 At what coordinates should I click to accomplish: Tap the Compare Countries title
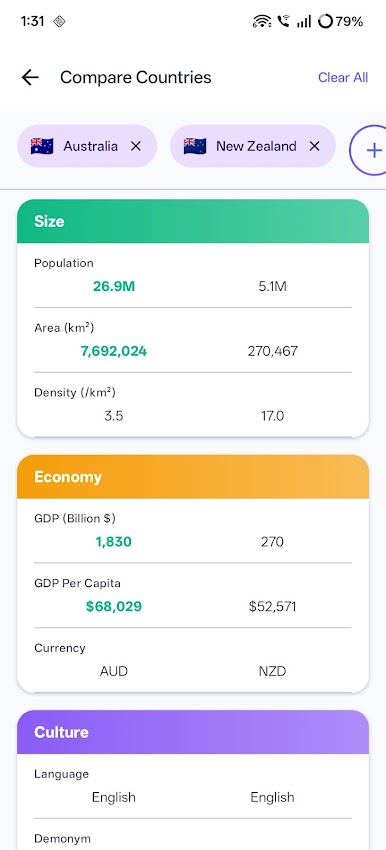[x=136, y=78]
